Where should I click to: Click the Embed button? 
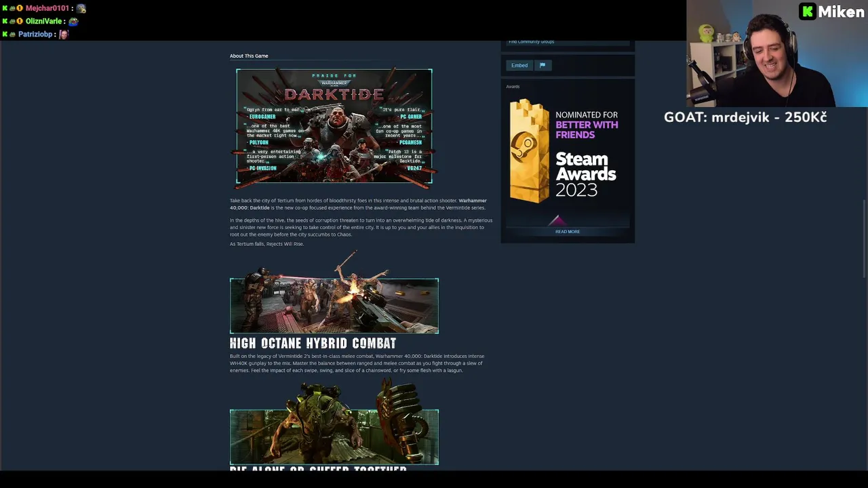[x=519, y=65]
